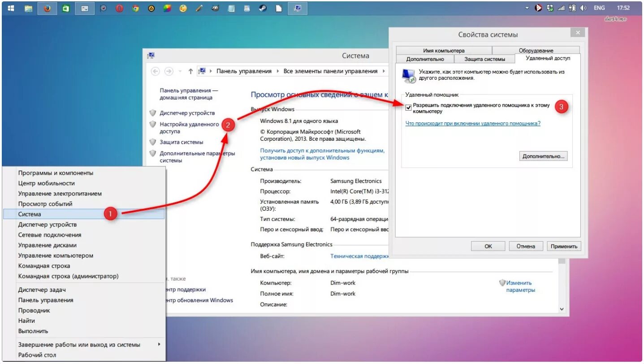
Task: Select 'Управление электропитанием' menu item
Action: click(x=84, y=194)
